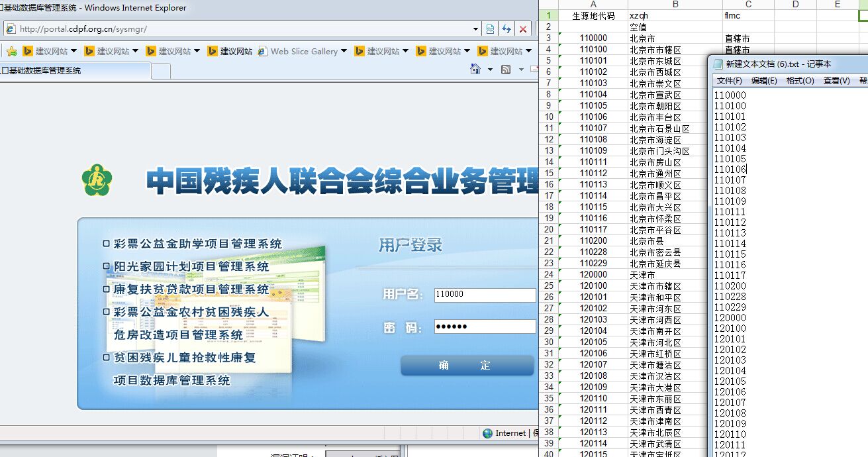Open Notepad 编辑(E) menu
Screen dimensions: 868x457
[x=764, y=81]
